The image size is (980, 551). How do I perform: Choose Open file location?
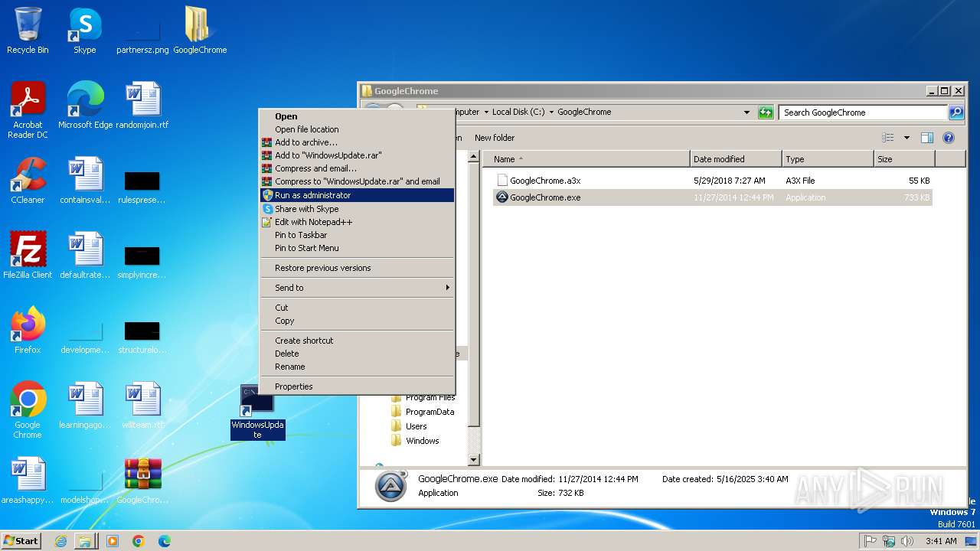[356, 129]
